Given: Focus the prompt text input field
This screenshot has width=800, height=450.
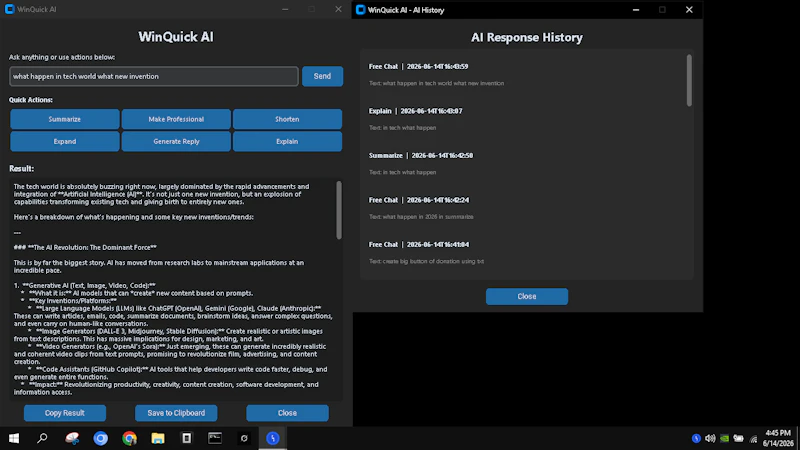Looking at the screenshot, I should (x=154, y=77).
